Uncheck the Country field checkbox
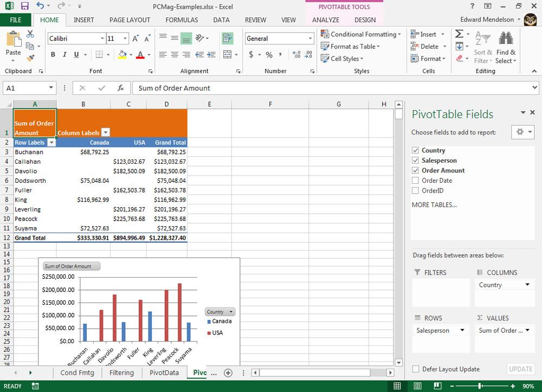542x392 pixels. pyautogui.click(x=415, y=150)
